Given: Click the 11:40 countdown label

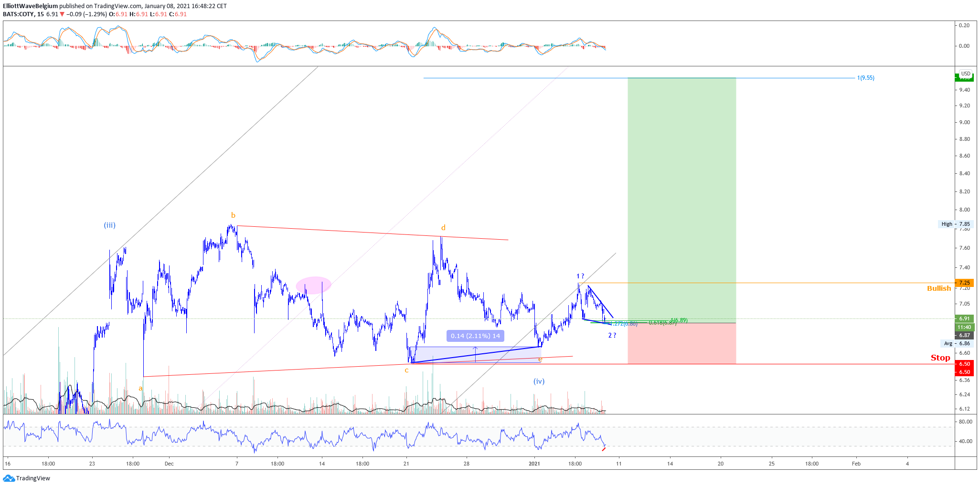Looking at the screenshot, I should click(x=965, y=327).
